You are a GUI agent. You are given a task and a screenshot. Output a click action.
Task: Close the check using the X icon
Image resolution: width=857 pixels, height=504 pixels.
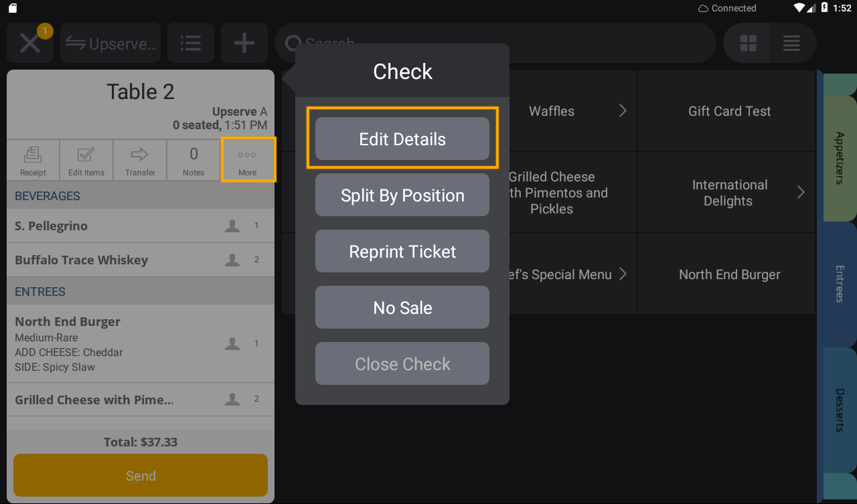point(30,44)
